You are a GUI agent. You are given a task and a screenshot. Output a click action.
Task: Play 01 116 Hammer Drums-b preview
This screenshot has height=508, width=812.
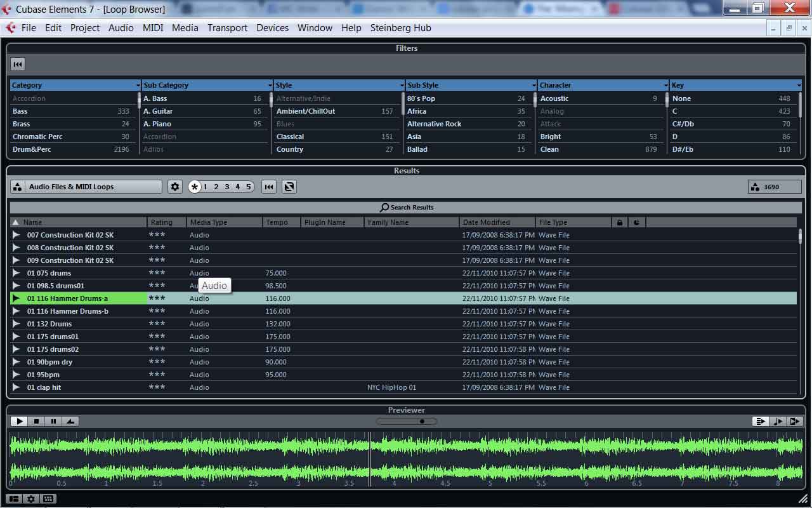click(x=16, y=311)
